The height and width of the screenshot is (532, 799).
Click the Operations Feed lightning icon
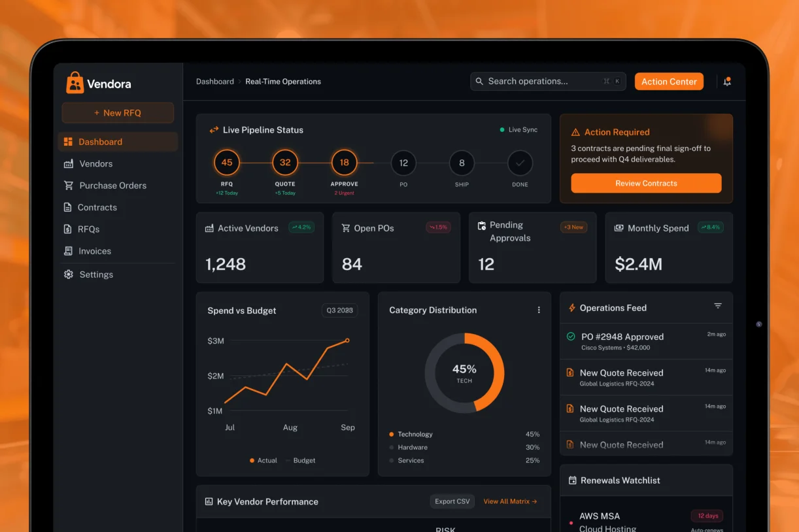572,308
